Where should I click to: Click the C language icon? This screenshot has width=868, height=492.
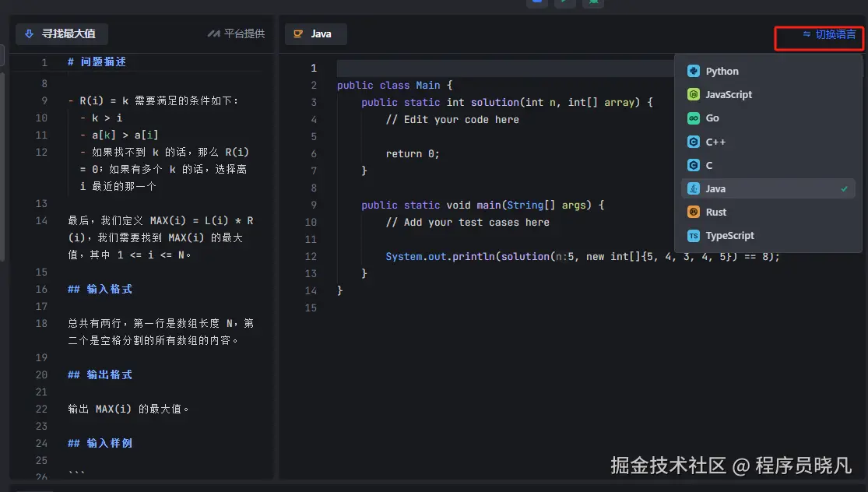(x=693, y=165)
